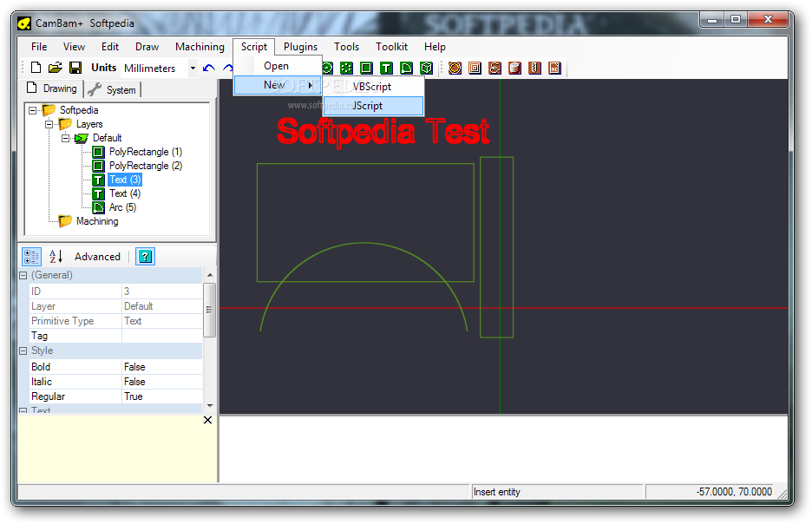
Task: Switch to the System tab
Action: (112, 89)
